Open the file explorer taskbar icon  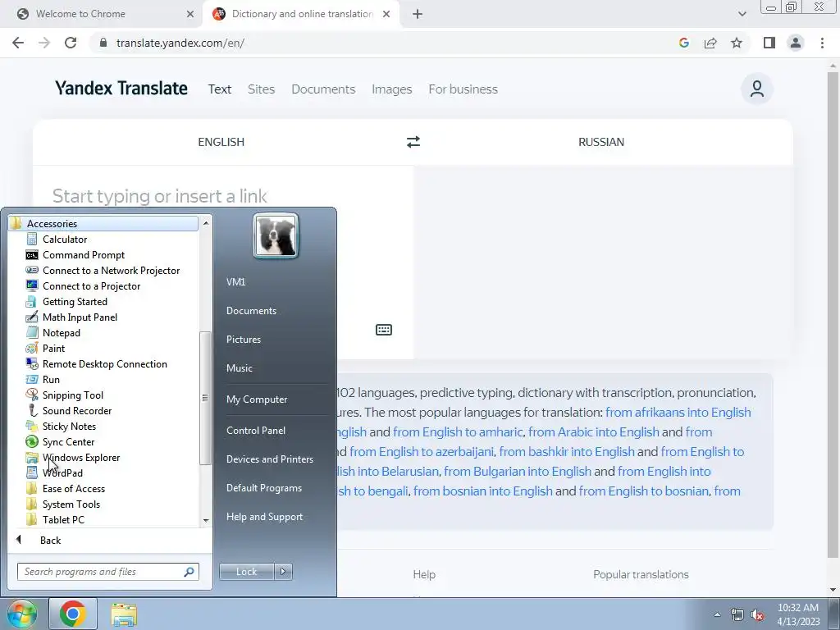coord(124,614)
